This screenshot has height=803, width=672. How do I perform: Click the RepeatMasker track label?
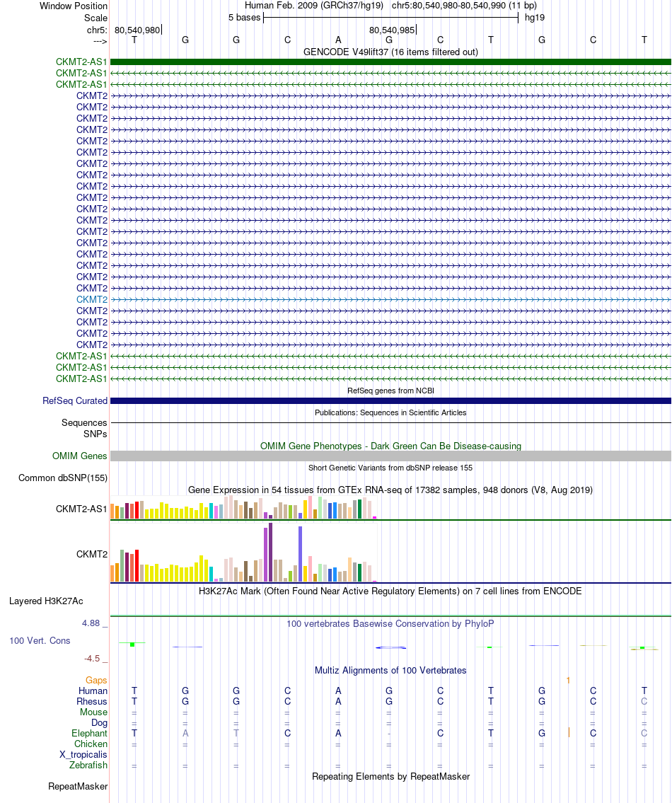78,787
